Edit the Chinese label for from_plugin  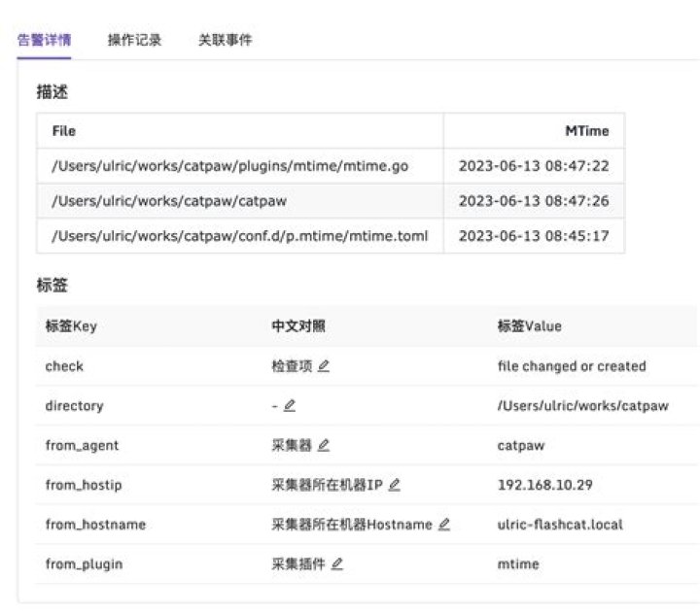[x=337, y=564]
